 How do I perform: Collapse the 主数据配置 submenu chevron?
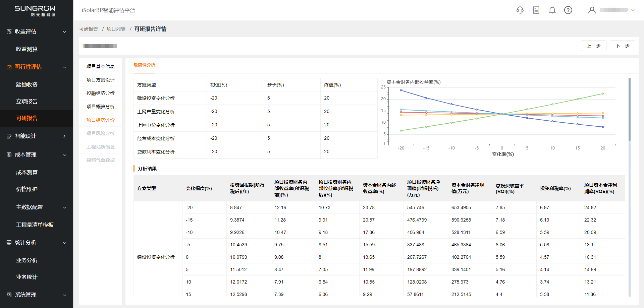pyautogui.click(x=65, y=207)
